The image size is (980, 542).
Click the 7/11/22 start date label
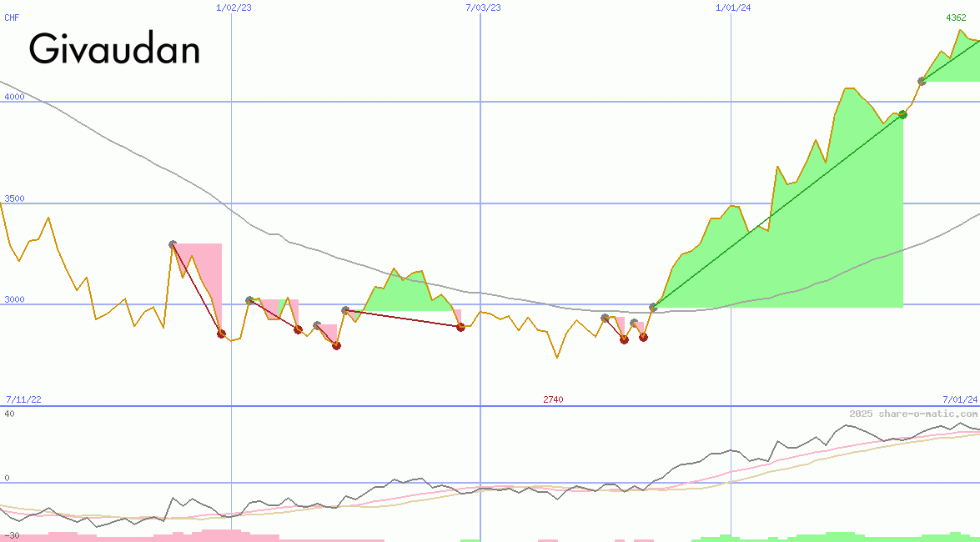point(23,399)
